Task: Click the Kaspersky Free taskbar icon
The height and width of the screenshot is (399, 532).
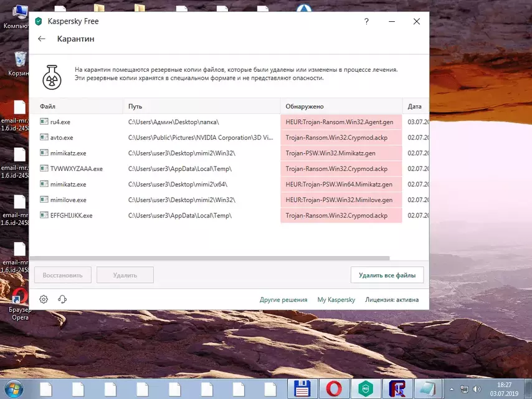Action: 366,389
